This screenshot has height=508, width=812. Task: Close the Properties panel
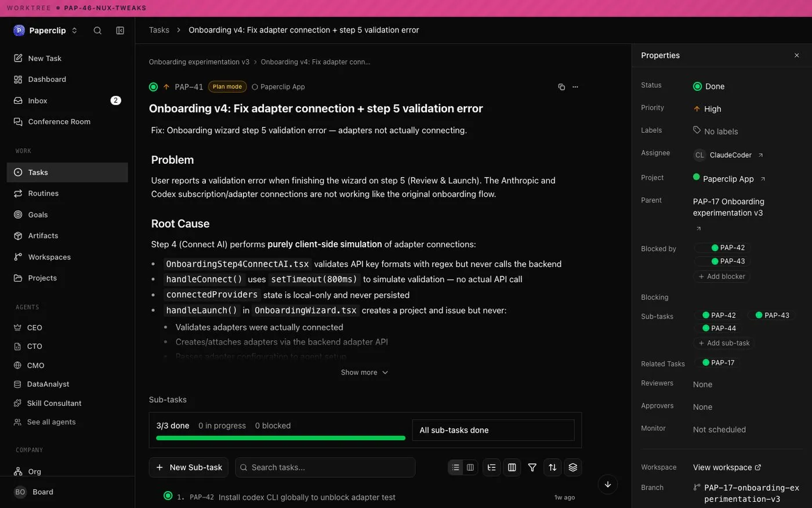click(x=797, y=56)
